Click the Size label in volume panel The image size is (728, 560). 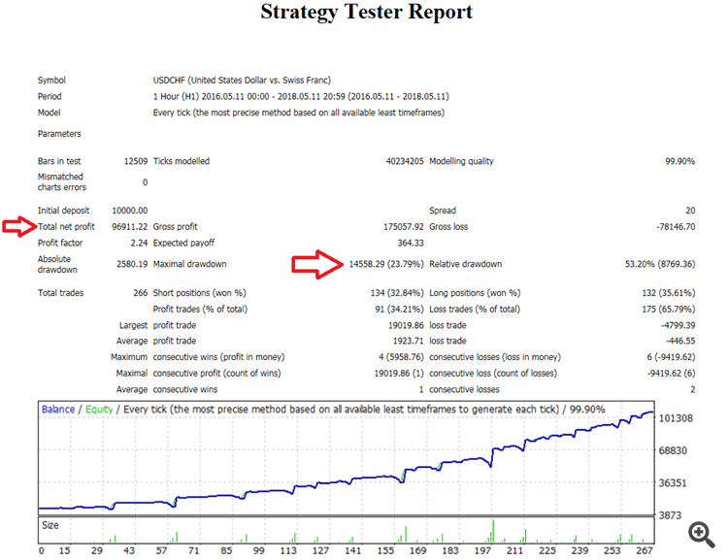coord(50,525)
